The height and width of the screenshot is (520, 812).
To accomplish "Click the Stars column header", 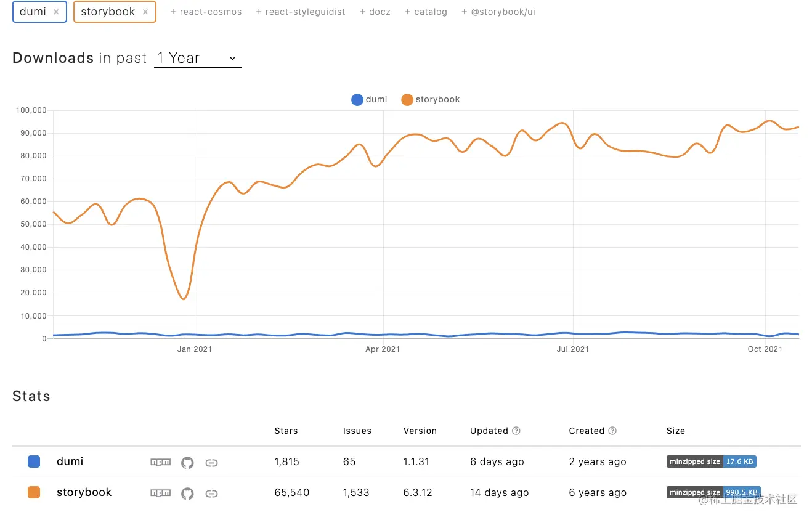I will click(286, 431).
